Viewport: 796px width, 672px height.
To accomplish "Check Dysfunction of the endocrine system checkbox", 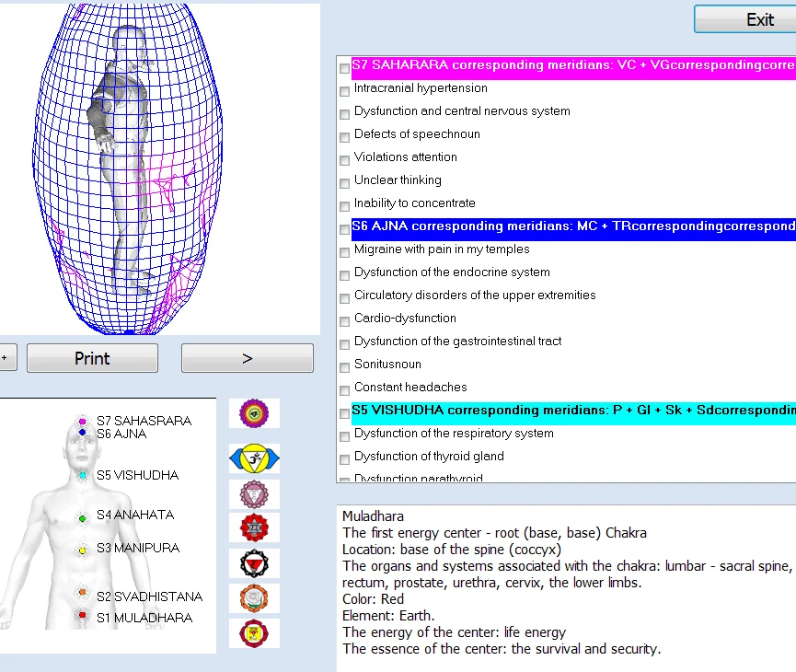I will pos(345,275).
